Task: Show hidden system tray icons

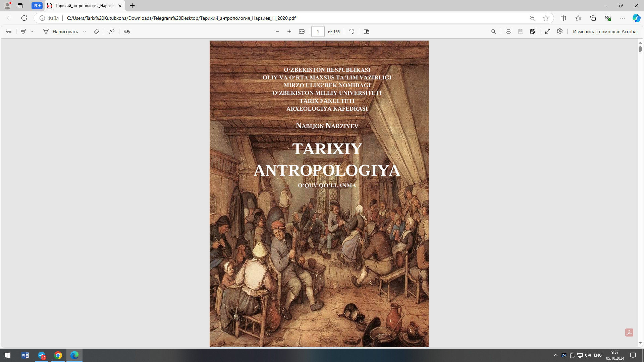Action: [x=556, y=355]
